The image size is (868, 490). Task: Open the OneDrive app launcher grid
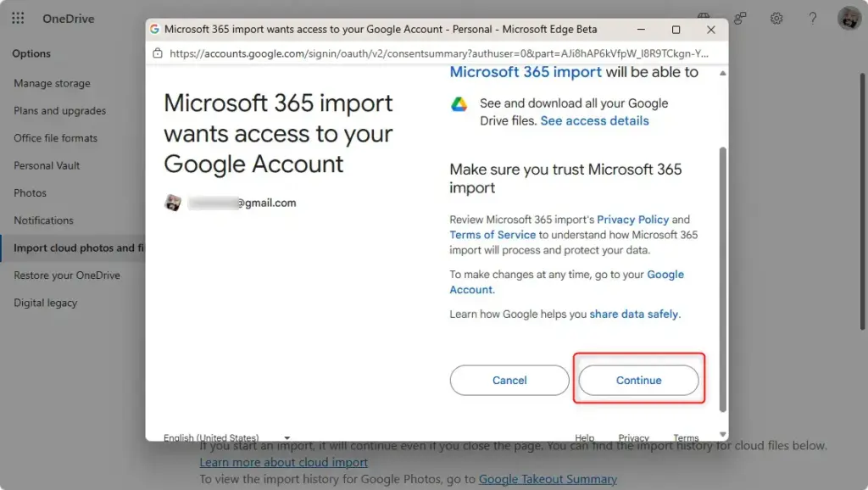(x=18, y=19)
